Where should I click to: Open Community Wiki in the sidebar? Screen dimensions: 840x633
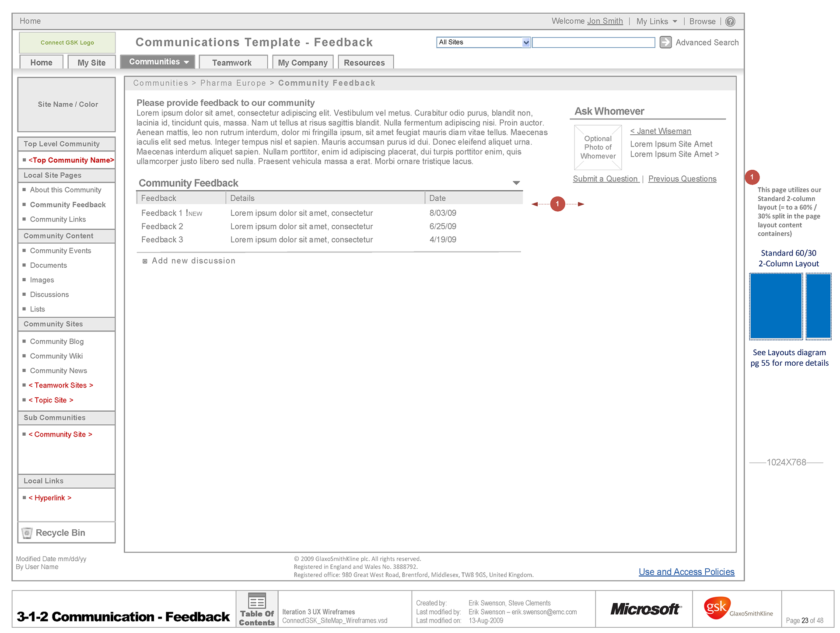56,356
